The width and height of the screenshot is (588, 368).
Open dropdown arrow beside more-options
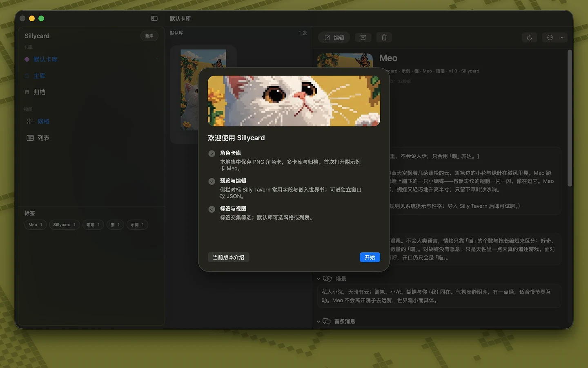tap(562, 38)
